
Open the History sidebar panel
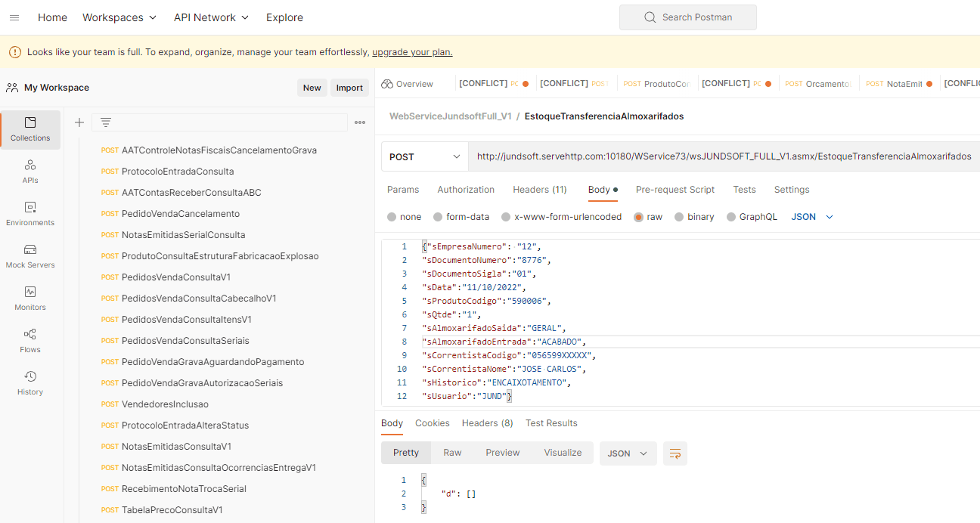coord(30,383)
